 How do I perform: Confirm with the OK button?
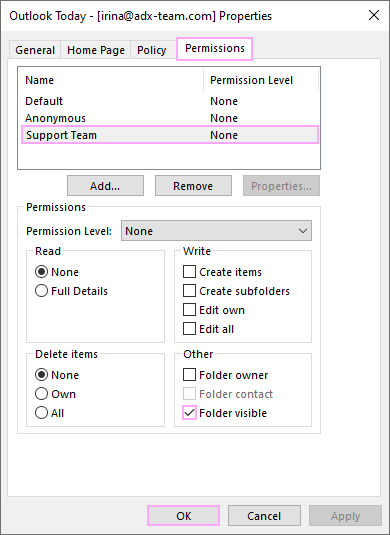184,516
